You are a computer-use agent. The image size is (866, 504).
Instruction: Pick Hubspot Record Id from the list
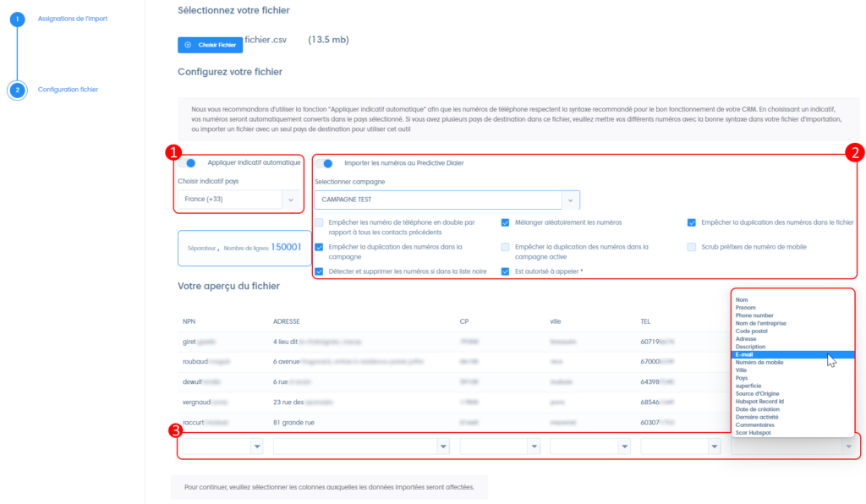[759, 401]
